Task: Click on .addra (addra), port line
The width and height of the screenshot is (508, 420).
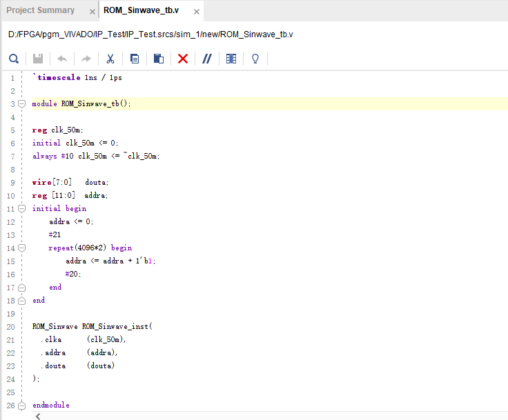Action: 79,352
